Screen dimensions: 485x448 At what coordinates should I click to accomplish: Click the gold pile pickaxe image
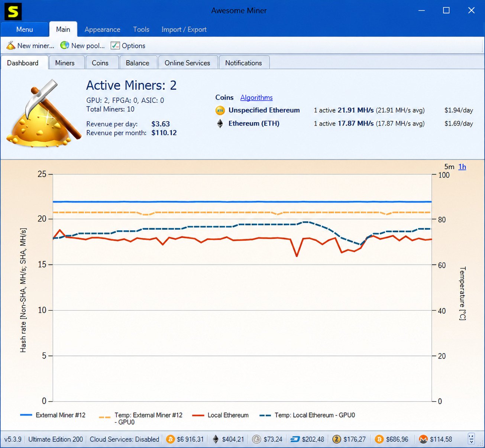44,113
